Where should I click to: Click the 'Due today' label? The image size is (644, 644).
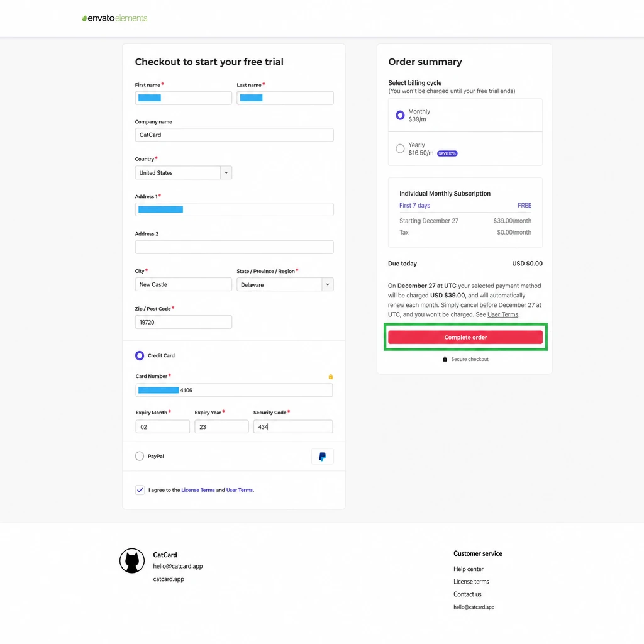click(402, 264)
